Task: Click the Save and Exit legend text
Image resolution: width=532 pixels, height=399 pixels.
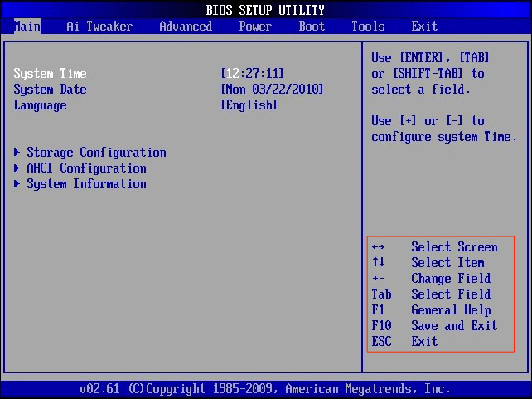Action: pos(454,326)
